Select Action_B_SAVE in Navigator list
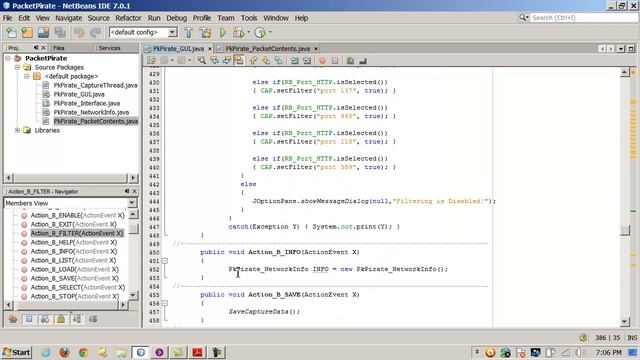Viewport: 640px width, 360px height. tap(75, 278)
